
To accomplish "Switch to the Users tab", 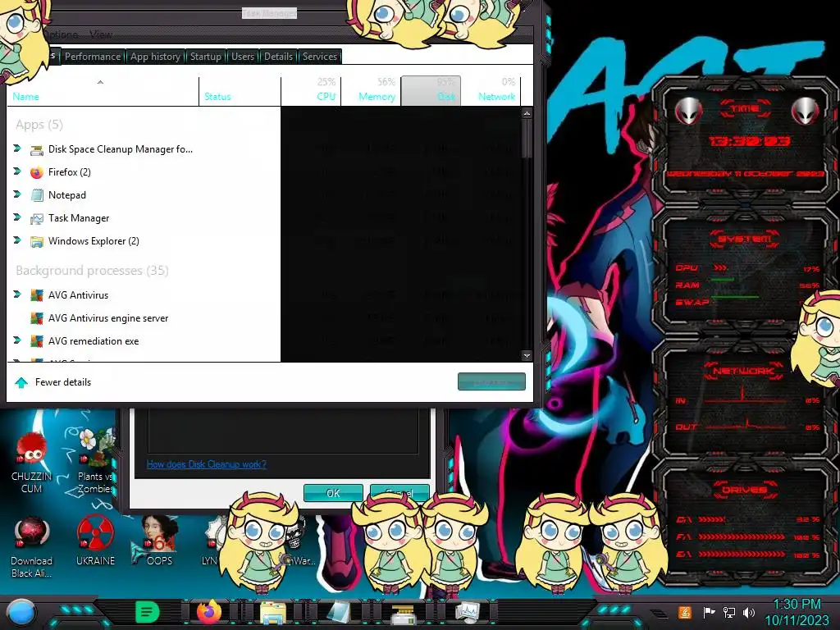I will 243,57.
